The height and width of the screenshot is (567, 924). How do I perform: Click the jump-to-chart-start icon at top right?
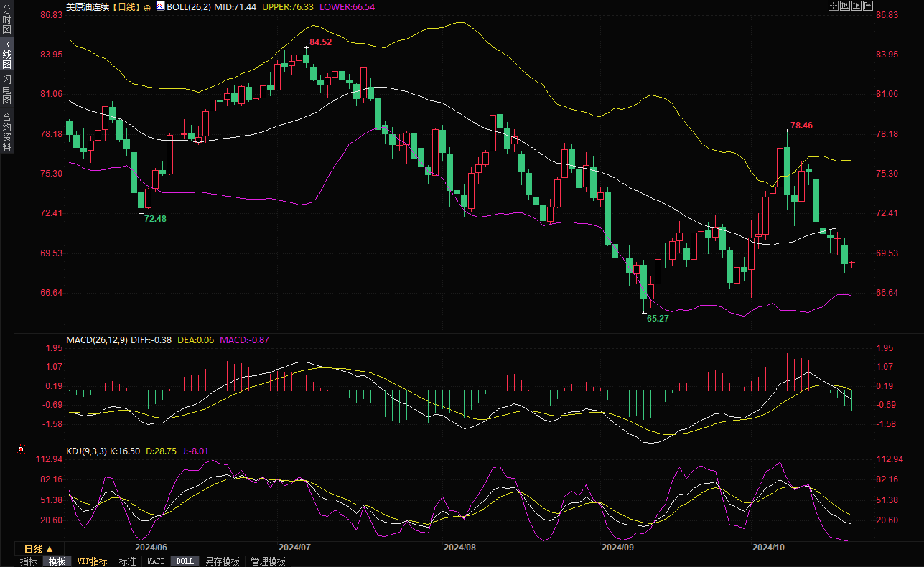pyautogui.click(x=845, y=6)
